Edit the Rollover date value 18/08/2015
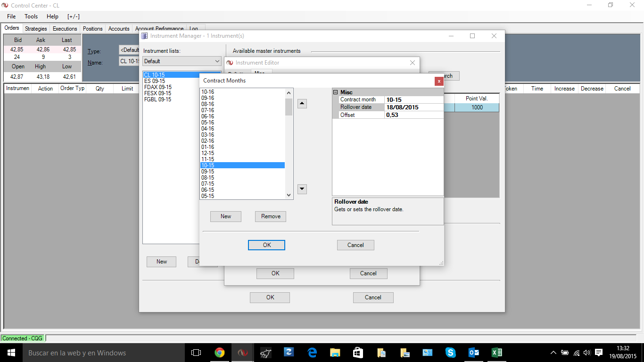Screen dimensions: 644x362 click(x=414, y=107)
